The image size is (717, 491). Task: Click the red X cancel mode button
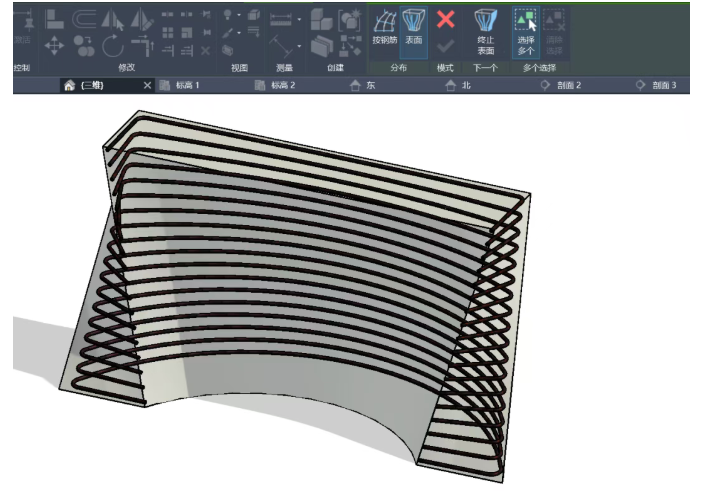(445, 20)
